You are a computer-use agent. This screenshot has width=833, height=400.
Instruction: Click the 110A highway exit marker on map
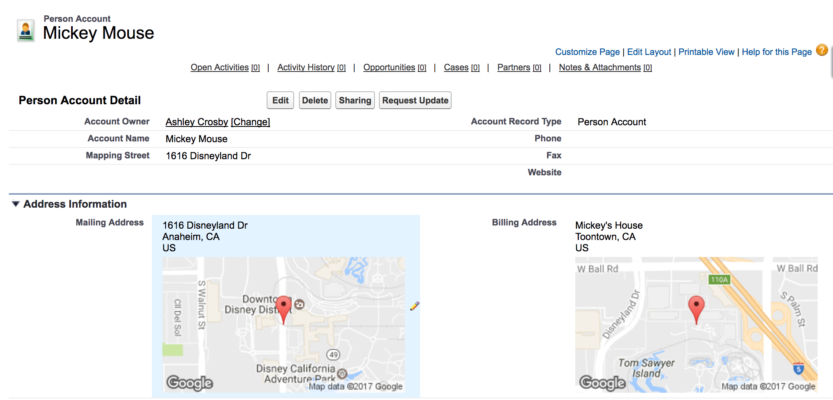(718, 279)
